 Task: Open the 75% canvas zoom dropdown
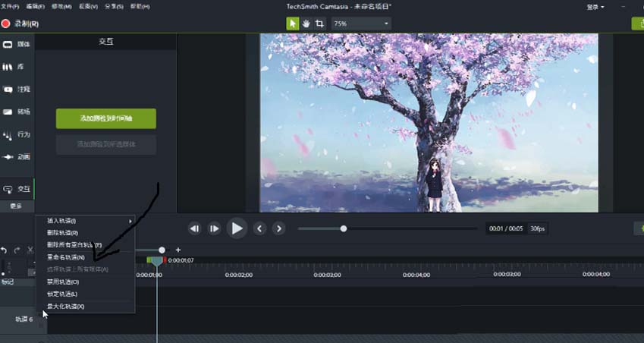coord(361,24)
